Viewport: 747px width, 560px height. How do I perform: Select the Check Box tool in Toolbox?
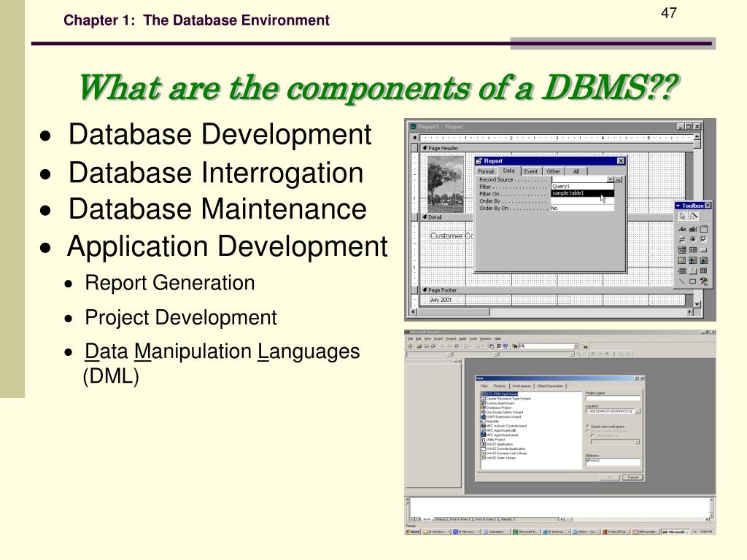tap(704, 239)
